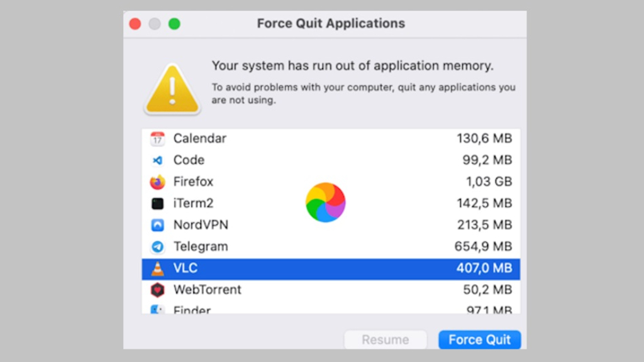Select NordVPN's 213,5 MB memory value

(485, 225)
